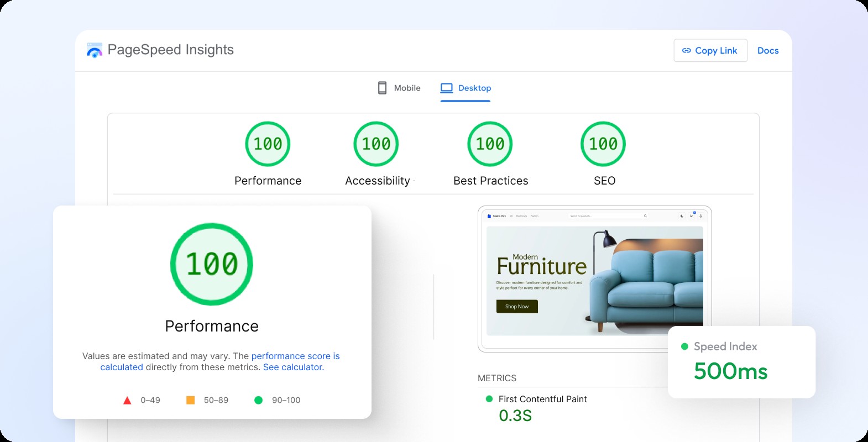Click the mobile phone icon
This screenshot has width=868, height=442.
(x=382, y=88)
